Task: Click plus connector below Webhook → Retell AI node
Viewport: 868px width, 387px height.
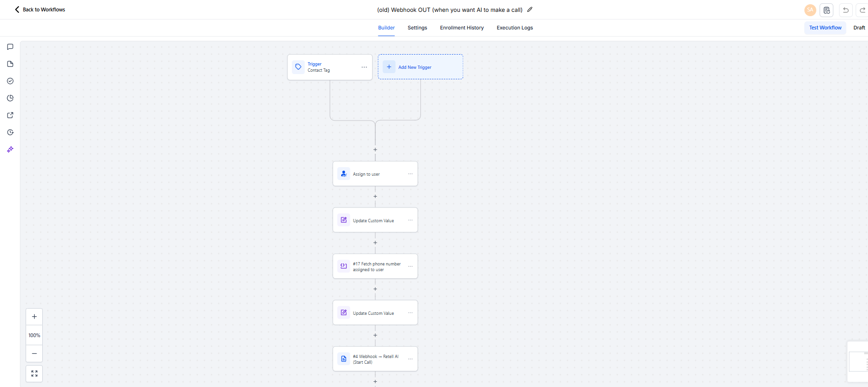Action: 375,382
